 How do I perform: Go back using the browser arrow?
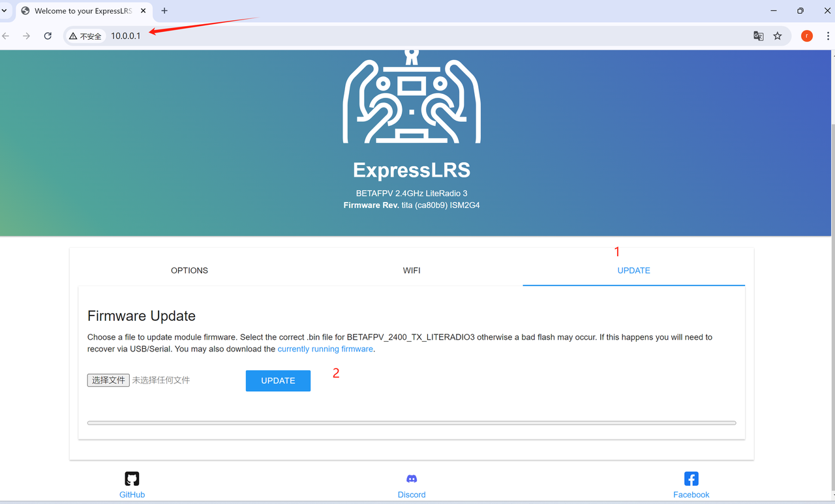tap(6, 36)
